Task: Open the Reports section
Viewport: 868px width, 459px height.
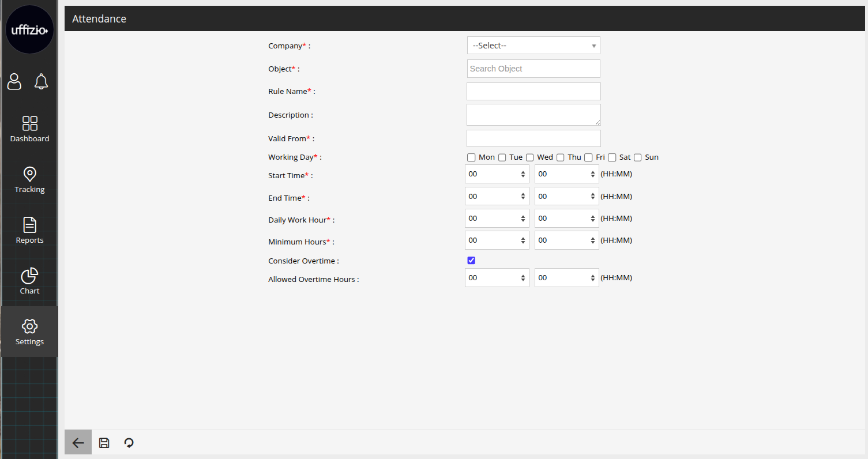Action: [x=29, y=230]
